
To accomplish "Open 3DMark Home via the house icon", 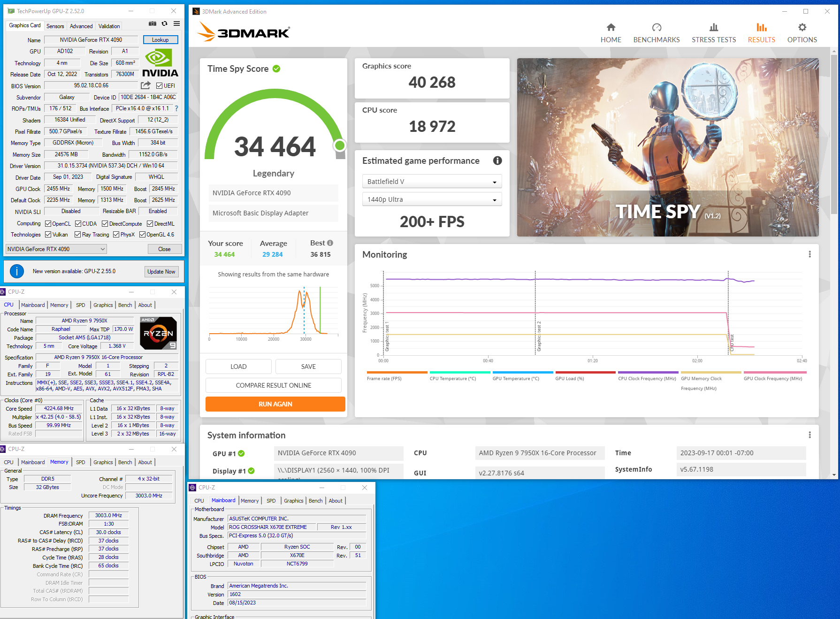I will (611, 28).
